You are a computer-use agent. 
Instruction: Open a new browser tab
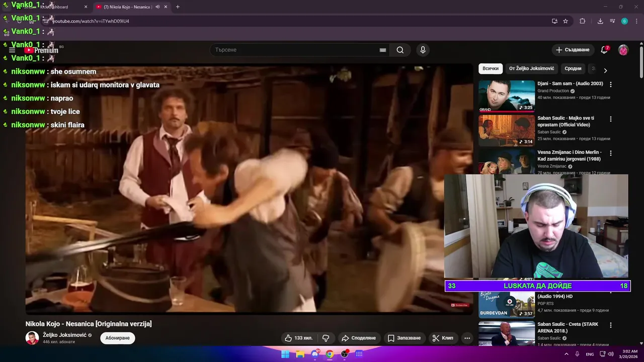coord(178,7)
